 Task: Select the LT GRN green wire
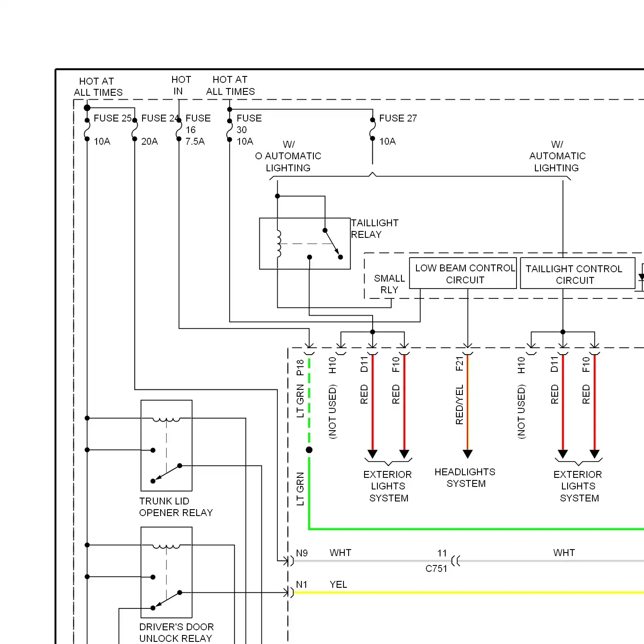click(309, 494)
